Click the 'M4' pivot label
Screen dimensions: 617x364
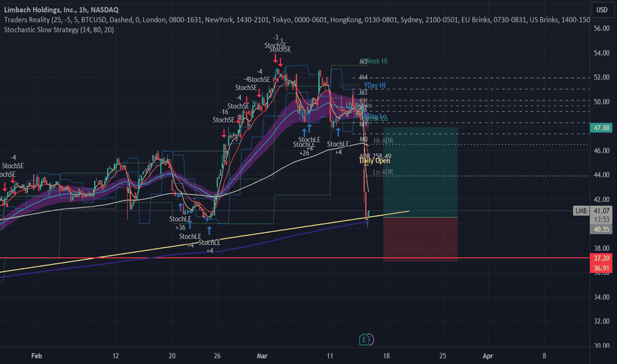363,77
